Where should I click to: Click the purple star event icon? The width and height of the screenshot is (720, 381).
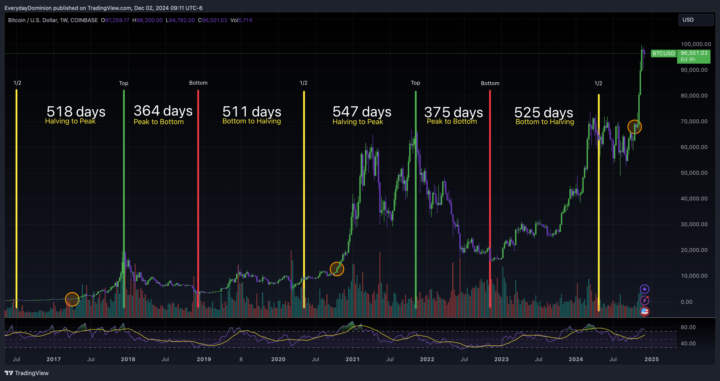(645, 289)
